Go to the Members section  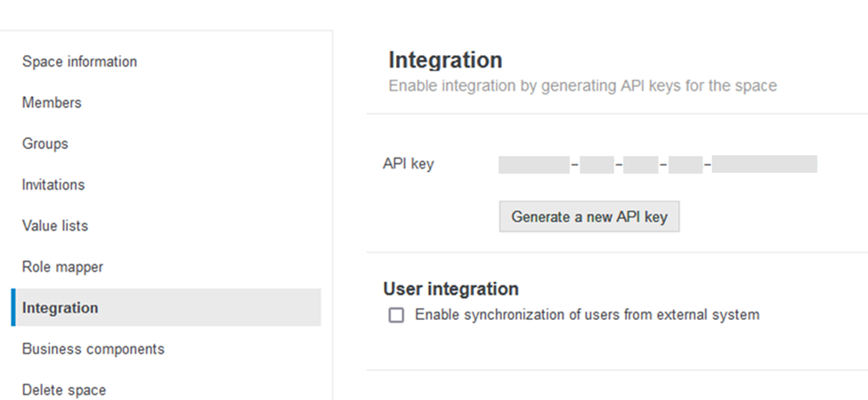coord(52,102)
